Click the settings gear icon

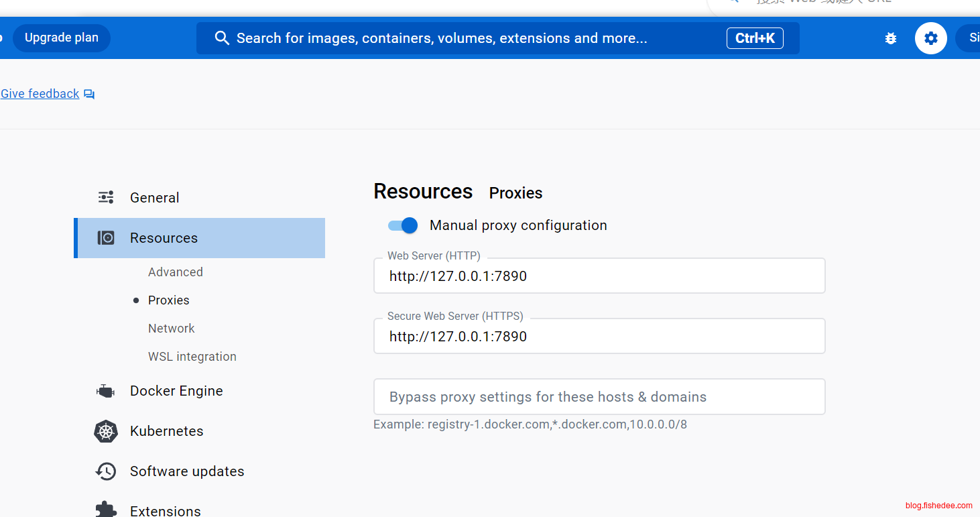coord(930,38)
